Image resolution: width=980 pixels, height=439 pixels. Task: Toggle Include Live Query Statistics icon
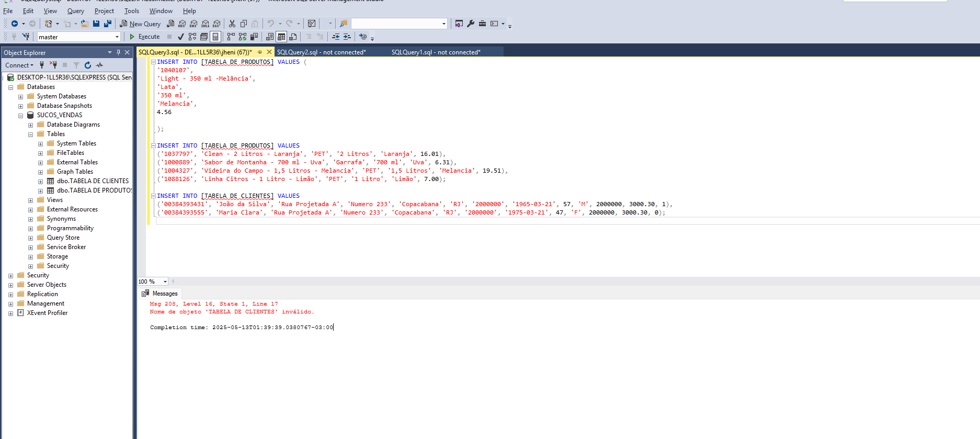pos(243,37)
